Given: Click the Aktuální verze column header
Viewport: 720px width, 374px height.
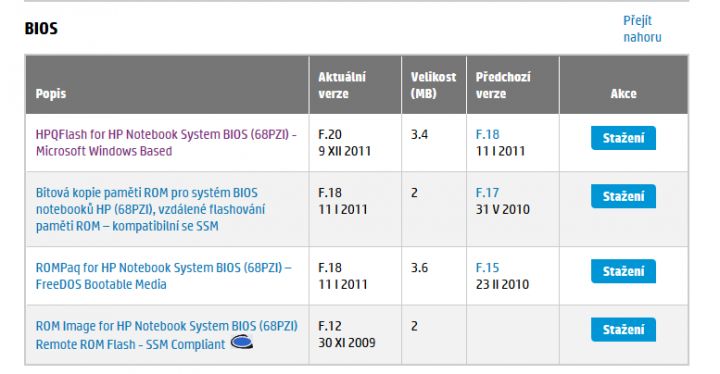Looking at the screenshot, I should point(342,85).
